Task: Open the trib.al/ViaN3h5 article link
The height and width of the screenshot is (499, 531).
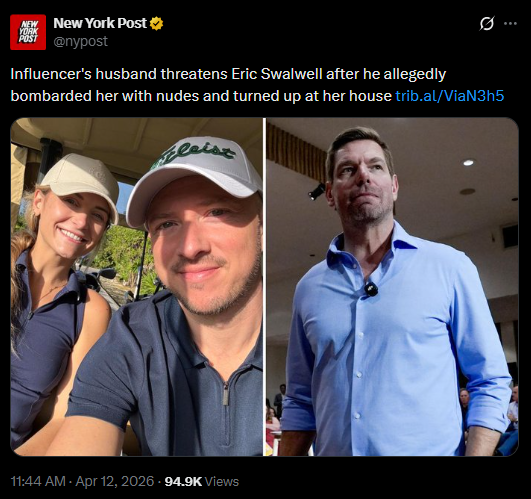Action: click(x=450, y=96)
